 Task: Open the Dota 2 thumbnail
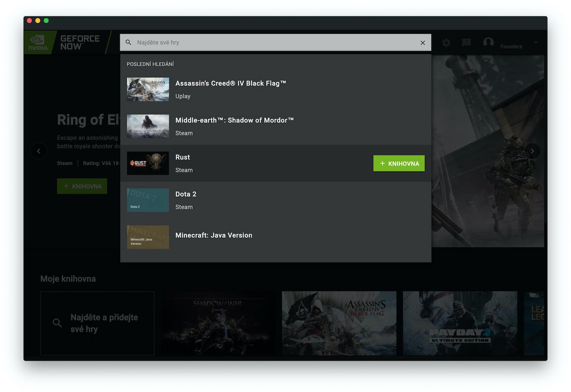pyautogui.click(x=148, y=200)
